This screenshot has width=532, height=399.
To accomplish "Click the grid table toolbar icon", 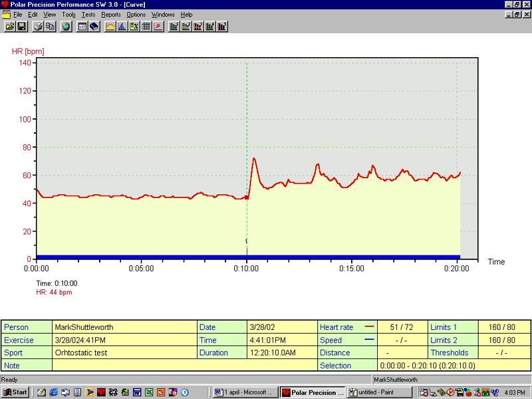I will pos(146,26).
